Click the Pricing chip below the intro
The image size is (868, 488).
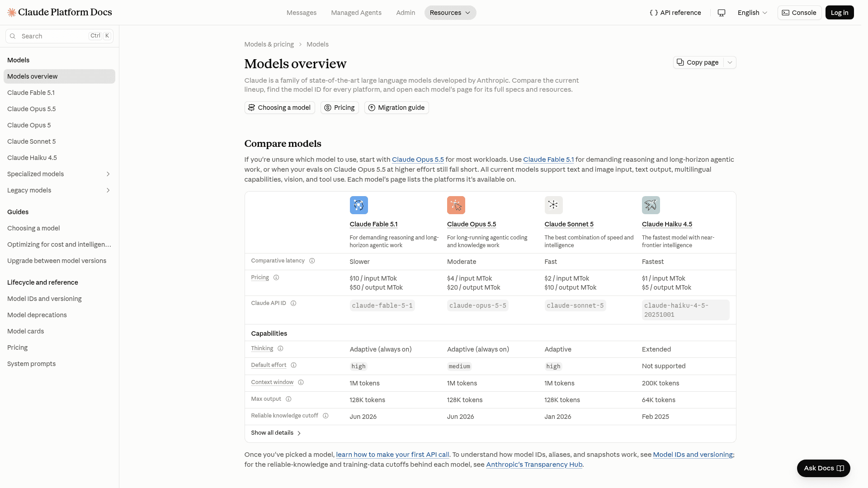(x=340, y=108)
